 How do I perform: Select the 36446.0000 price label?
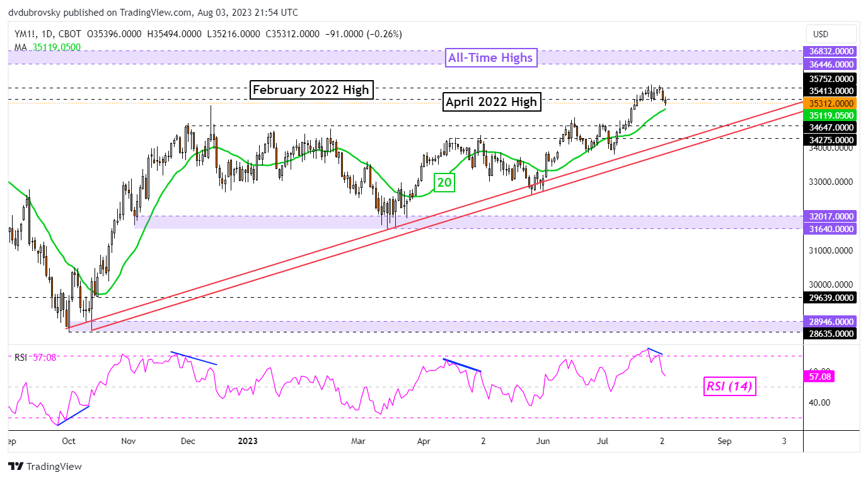click(x=831, y=64)
